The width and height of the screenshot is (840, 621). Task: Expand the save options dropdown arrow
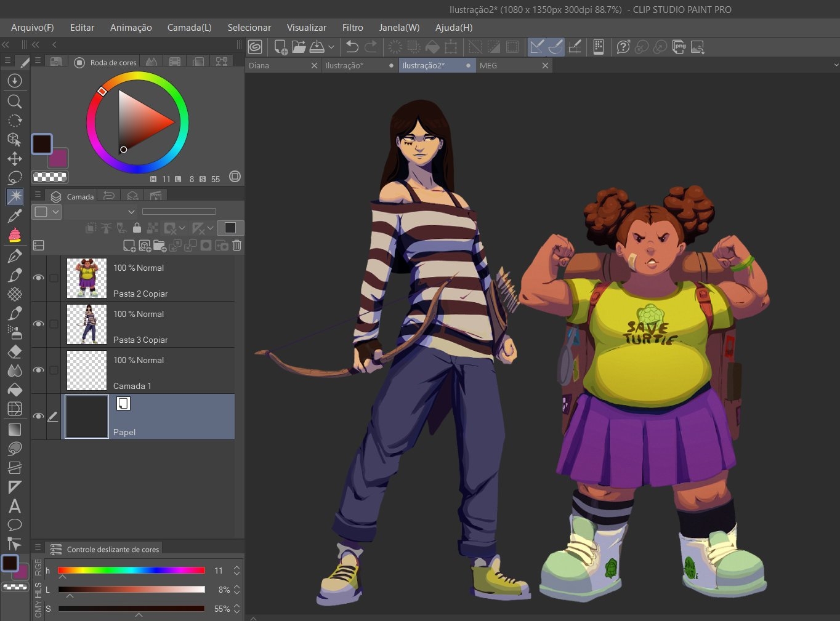click(331, 47)
